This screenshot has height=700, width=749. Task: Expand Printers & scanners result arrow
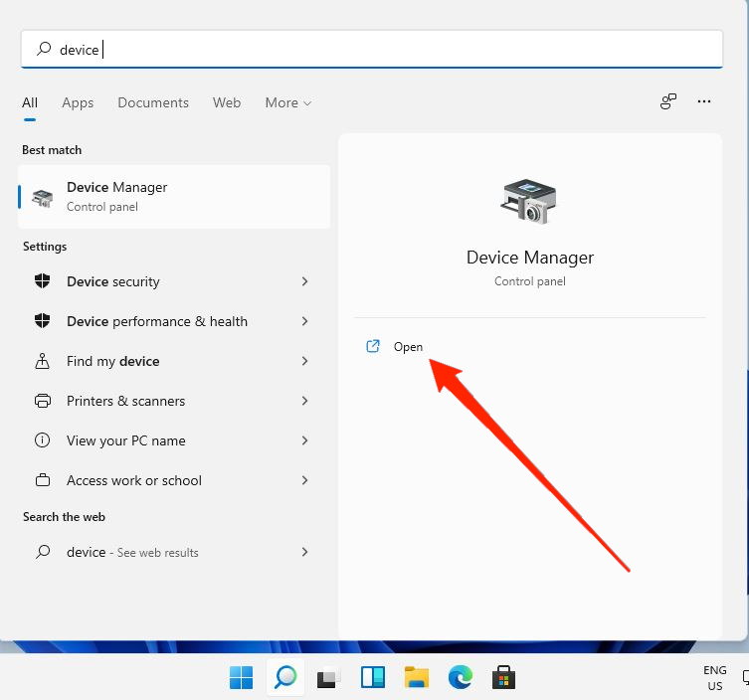point(304,402)
